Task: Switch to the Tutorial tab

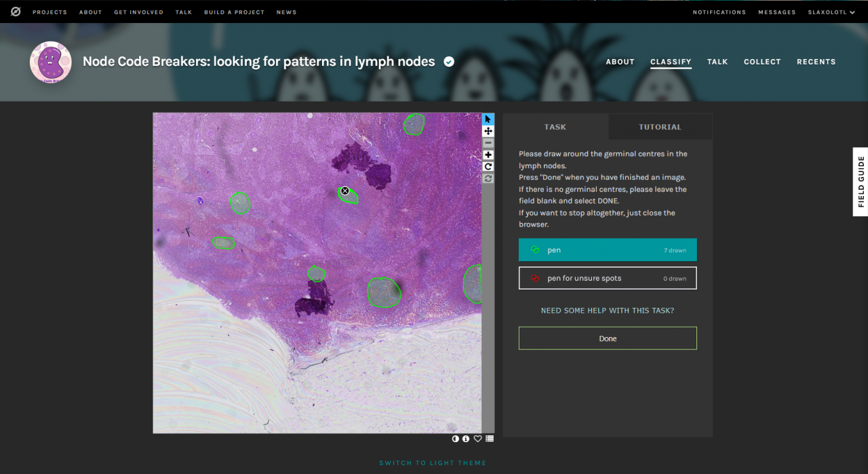Action: tap(660, 127)
